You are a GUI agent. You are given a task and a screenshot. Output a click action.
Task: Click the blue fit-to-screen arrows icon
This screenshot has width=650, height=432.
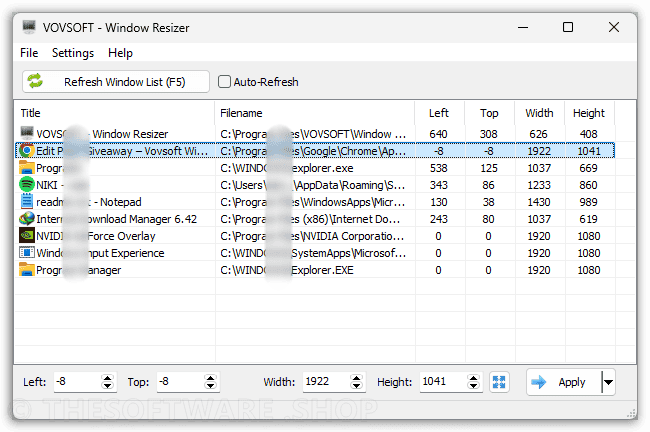coord(499,382)
